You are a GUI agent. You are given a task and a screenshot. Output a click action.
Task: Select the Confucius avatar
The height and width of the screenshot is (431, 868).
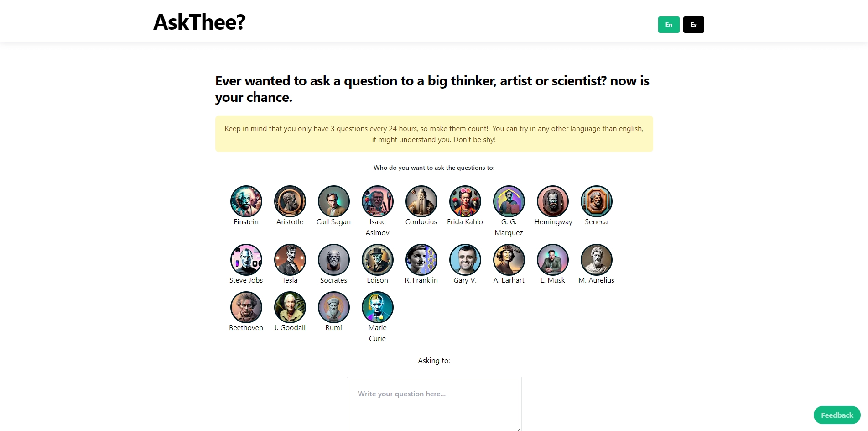pyautogui.click(x=421, y=201)
